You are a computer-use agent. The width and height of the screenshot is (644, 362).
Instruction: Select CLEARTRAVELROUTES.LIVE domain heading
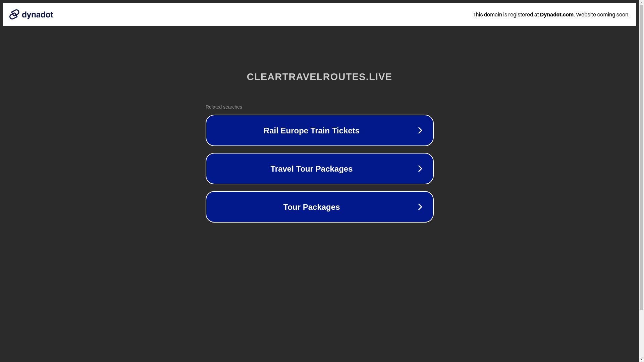click(x=319, y=77)
